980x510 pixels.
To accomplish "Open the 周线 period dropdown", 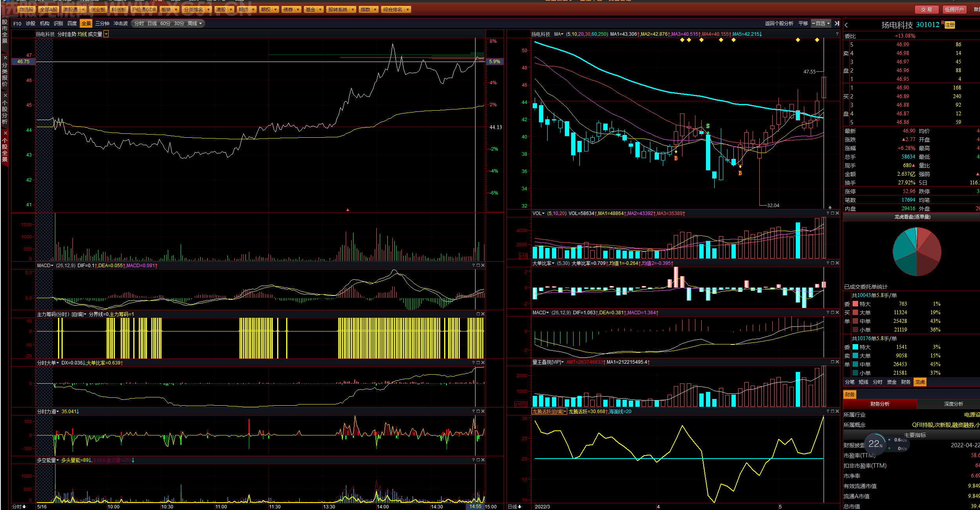I will (x=195, y=24).
